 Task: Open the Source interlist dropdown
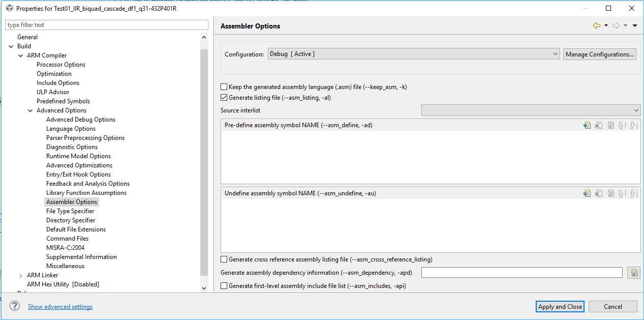pos(531,110)
